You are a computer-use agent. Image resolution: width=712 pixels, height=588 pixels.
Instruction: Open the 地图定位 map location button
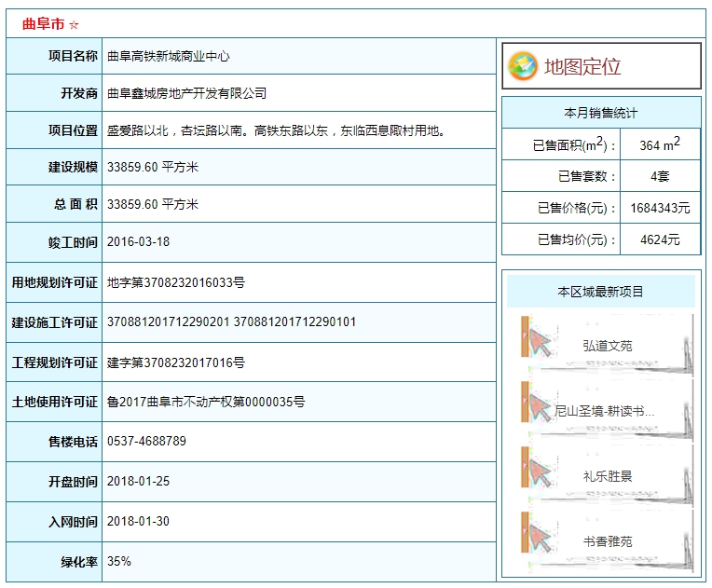coord(601,66)
